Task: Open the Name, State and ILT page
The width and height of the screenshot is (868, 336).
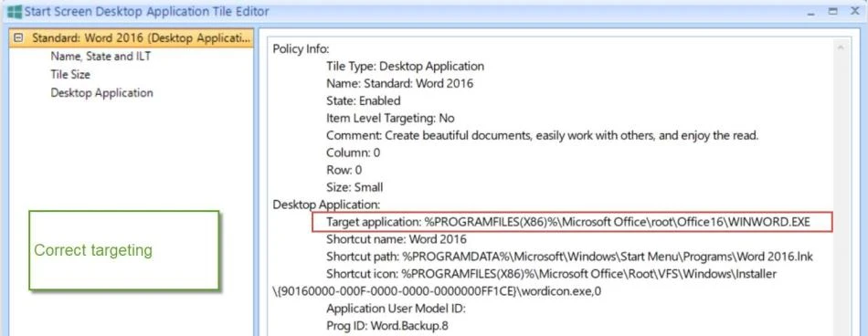Action: pos(101,56)
